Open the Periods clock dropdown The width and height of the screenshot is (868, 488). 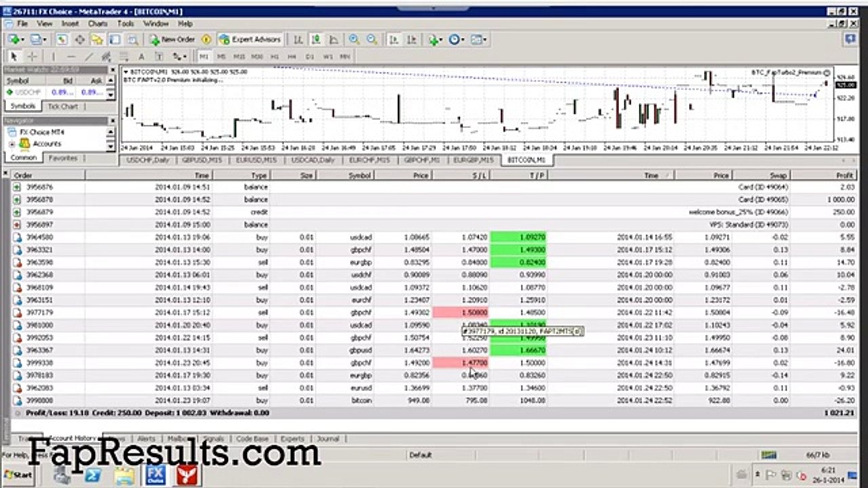[456, 40]
